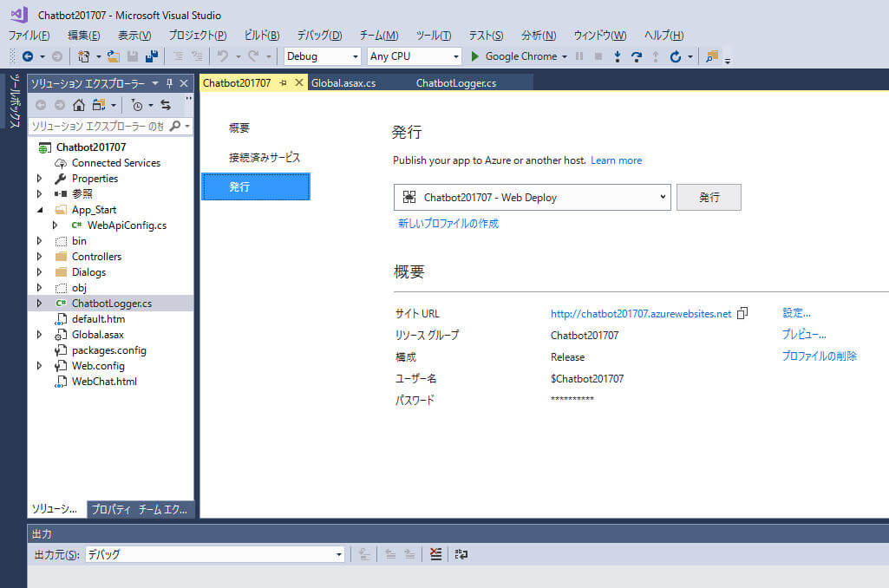Toggle word wrap in the Output panel
The image size is (889, 588).
click(461, 554)
